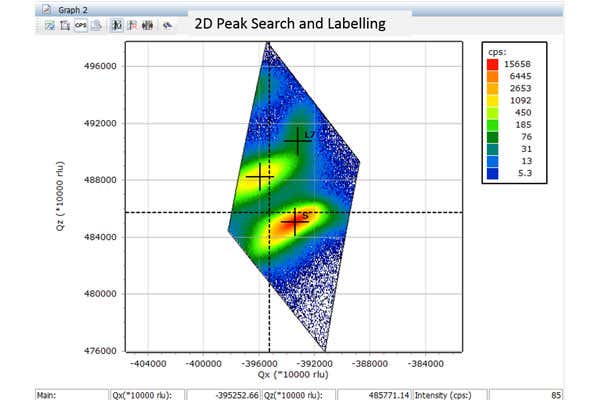Toggle the highlighted peak search tool icon
The height and width of the screenshot is (400, 600).
click(117, 24)
